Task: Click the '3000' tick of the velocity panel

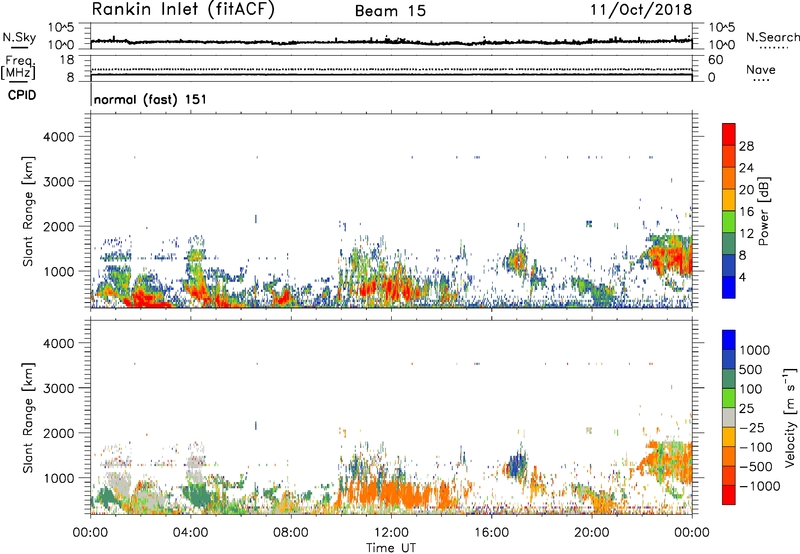Action: 59,388
